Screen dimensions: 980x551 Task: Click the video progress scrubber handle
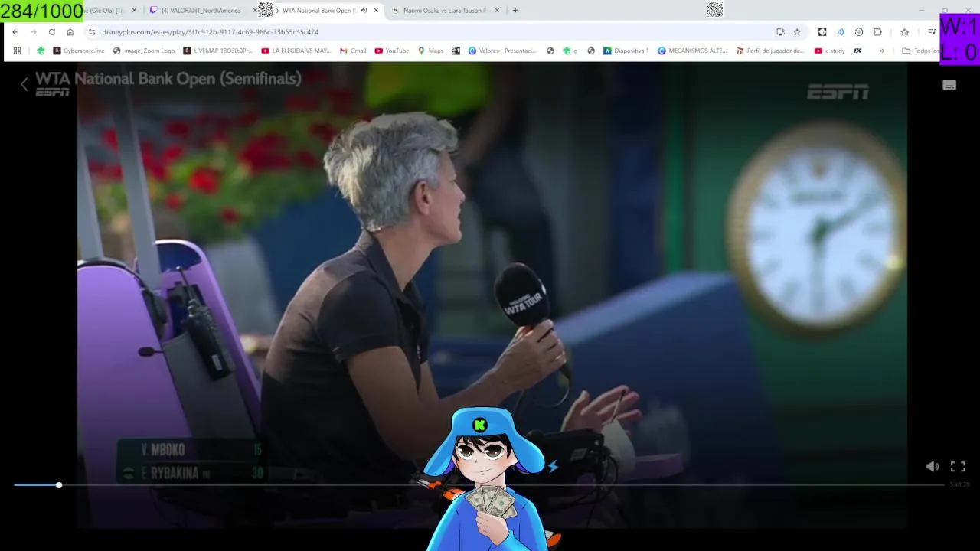[x=59, y=484]
